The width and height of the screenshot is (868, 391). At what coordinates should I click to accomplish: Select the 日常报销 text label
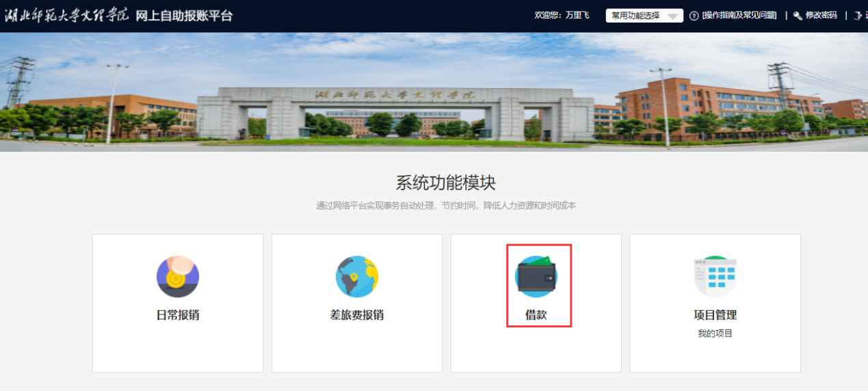pyautogui.click(x=178, y=315)
